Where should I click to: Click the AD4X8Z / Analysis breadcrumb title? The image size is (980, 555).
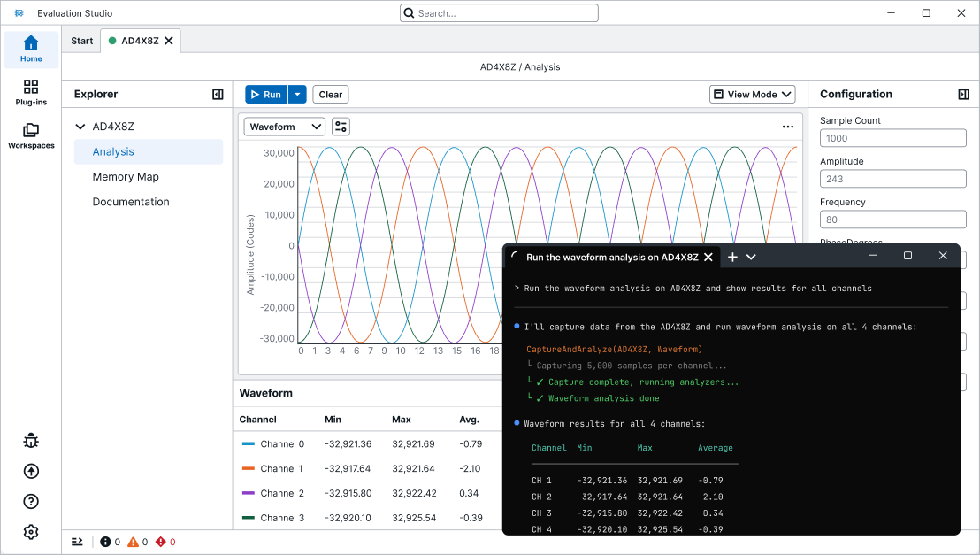pyautogui.click(x=520, y=67)
